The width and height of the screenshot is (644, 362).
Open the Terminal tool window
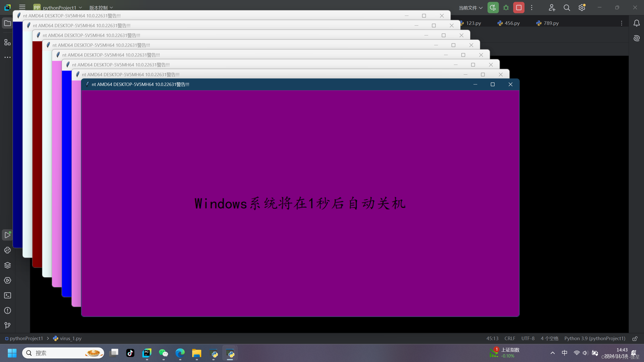click(x=7, y=295)
